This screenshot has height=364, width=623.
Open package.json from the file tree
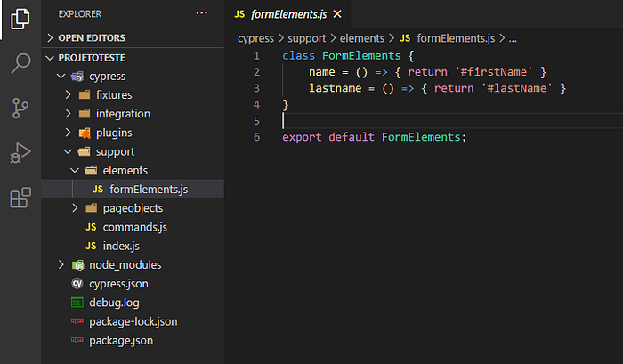133,341
